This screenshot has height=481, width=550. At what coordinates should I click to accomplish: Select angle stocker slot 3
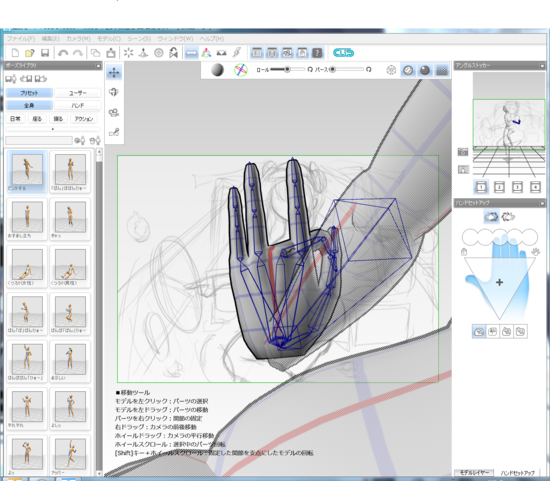[517, 187]
